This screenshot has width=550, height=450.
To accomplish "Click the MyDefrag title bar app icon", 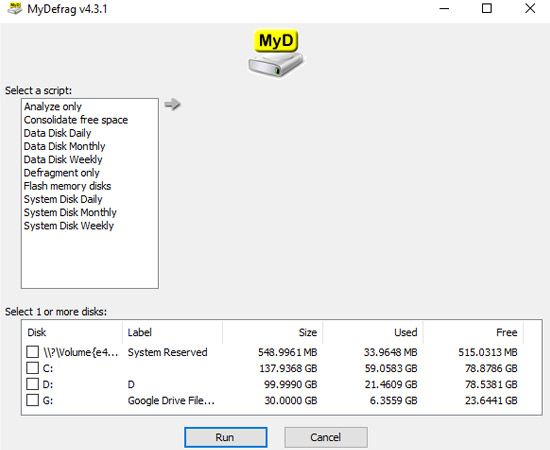I will [x=14, y=8].
